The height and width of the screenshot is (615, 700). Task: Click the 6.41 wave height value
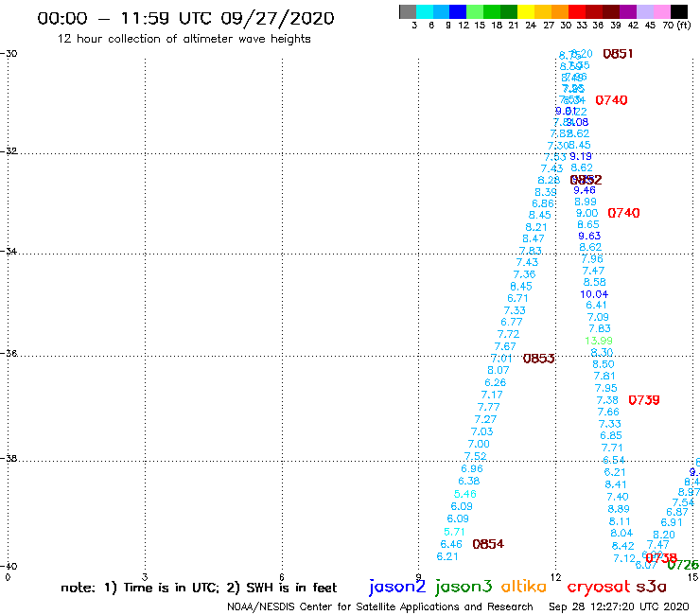pyautogui.click(x=597, y=305)
